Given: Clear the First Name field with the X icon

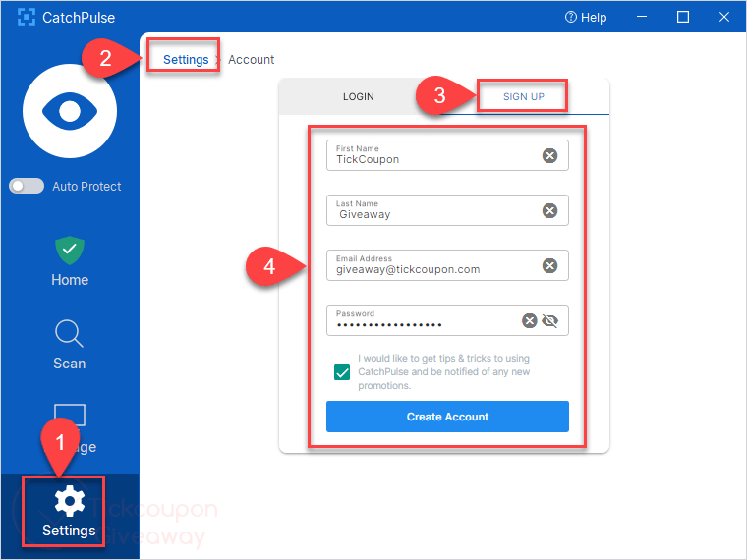Looking at the screenshot, I should click(549, 155).
